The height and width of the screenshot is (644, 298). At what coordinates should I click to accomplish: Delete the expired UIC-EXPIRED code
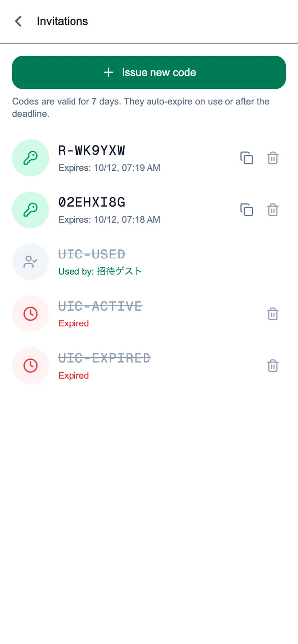(273, 366)
